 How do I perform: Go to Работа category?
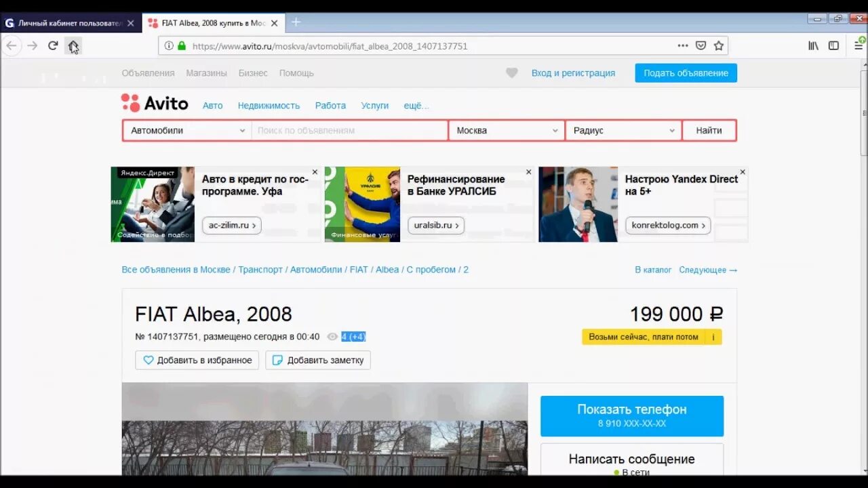[330, 106]
